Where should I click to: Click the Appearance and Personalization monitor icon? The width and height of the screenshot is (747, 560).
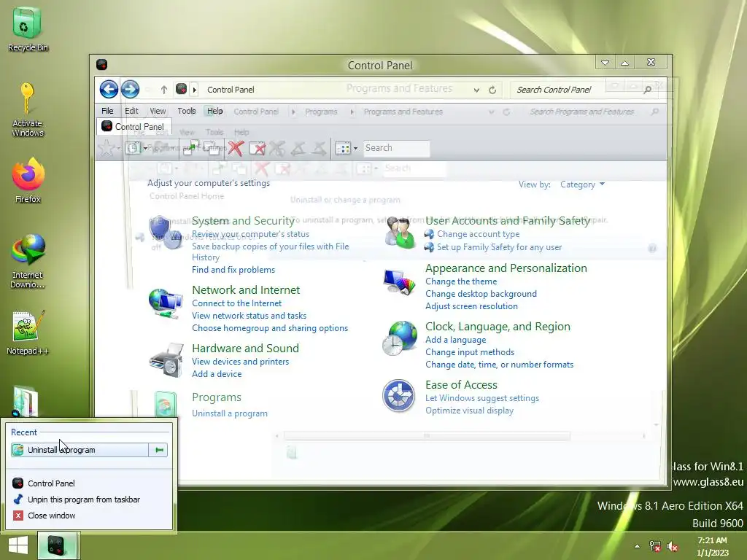(x=399, y=282)
